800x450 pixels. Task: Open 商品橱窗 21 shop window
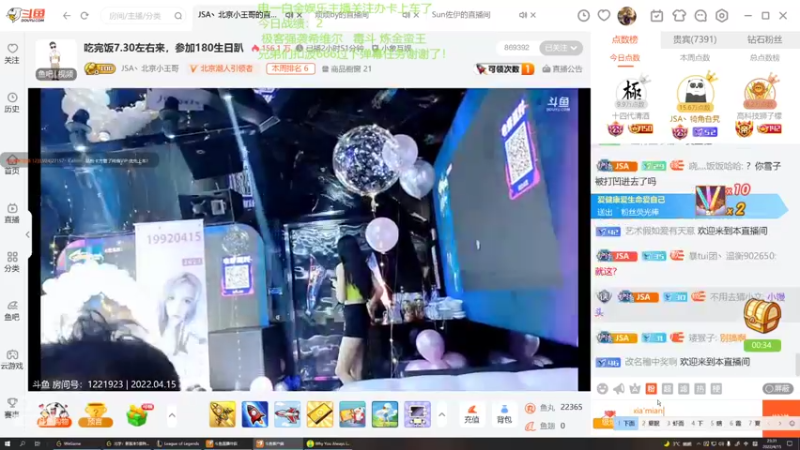[x=347, y=68]
